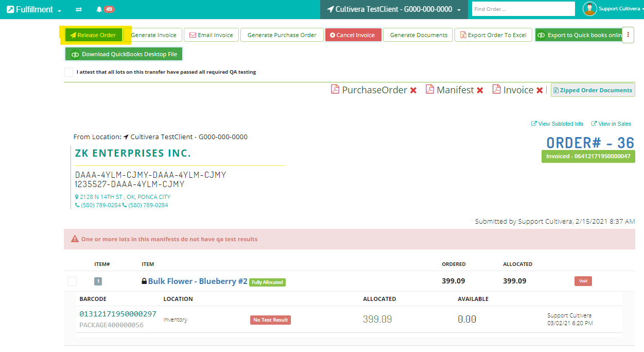The image size is (644, 352).
Task: Click the allocated value 399.09 in lot row
Action: click(x=377, y=320)
